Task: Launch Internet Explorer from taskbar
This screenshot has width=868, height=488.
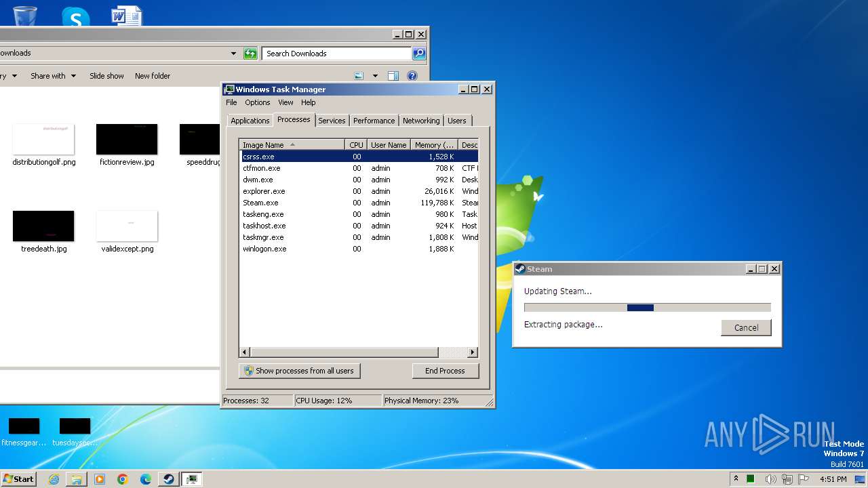Action: [x=54, y=479]
